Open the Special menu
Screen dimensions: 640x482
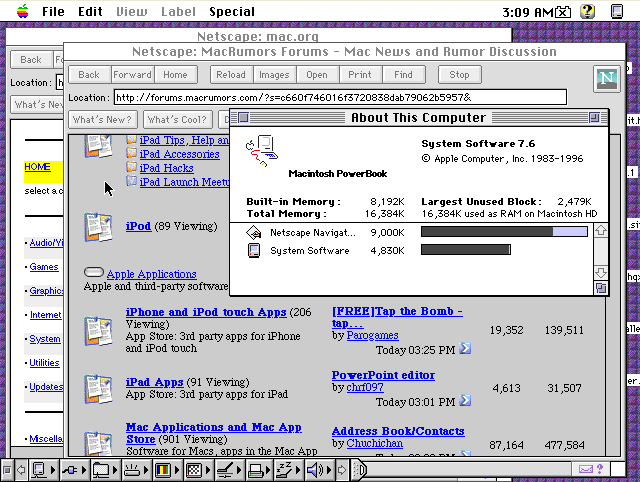(x=232, y=11)
